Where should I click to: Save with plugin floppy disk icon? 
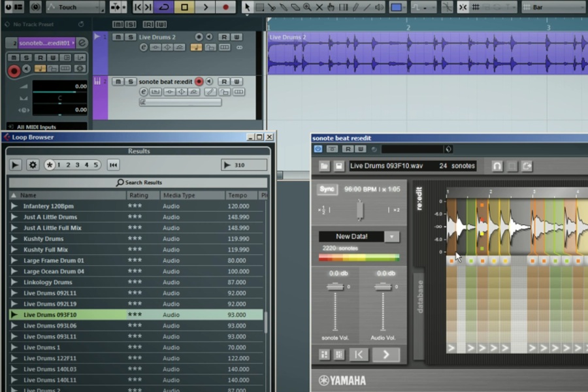(x=338, y=166)
